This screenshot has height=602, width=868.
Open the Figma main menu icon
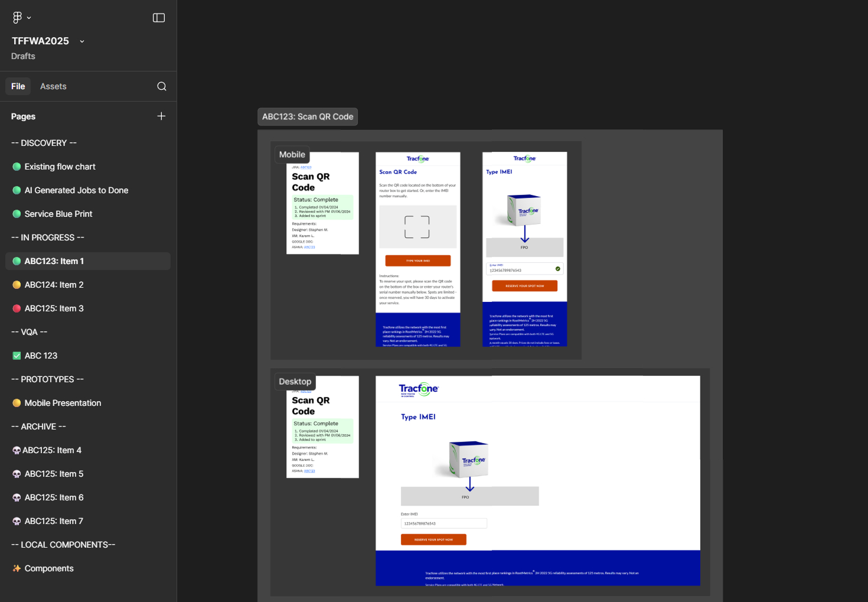pyautogui.click(x=16, y=17)
